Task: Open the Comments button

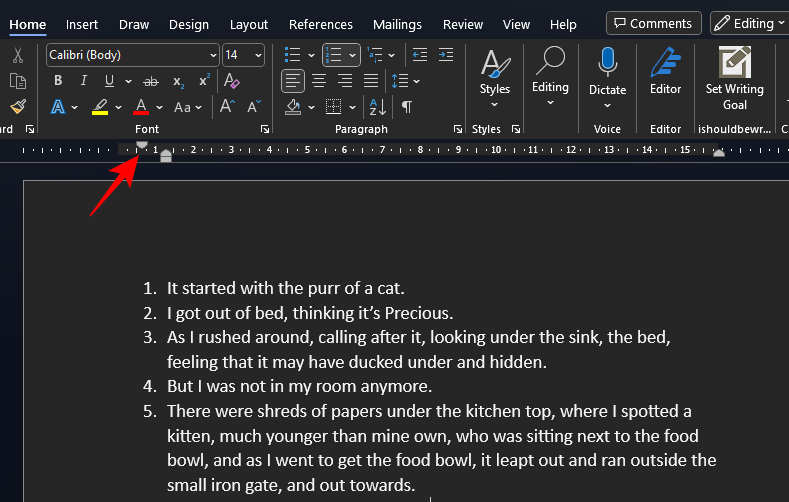Action: (654, 23)
